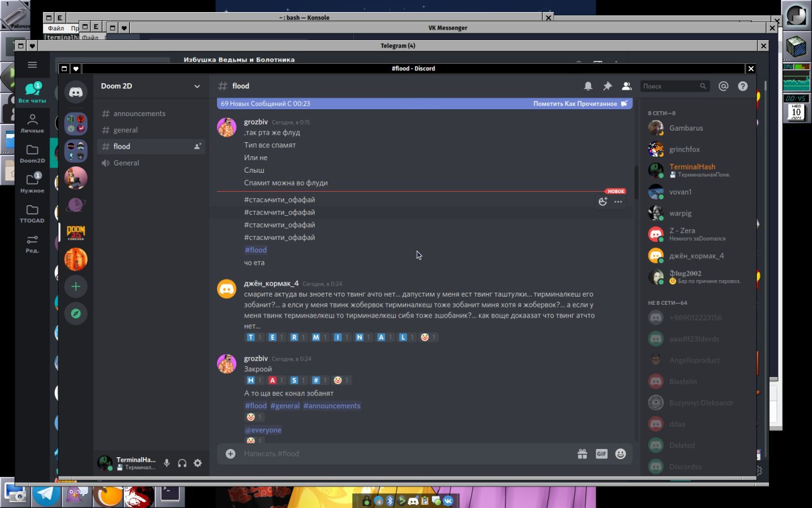Show pinned messages pin icon
Screen dimensions: 812x508
(x=607, y=86)
